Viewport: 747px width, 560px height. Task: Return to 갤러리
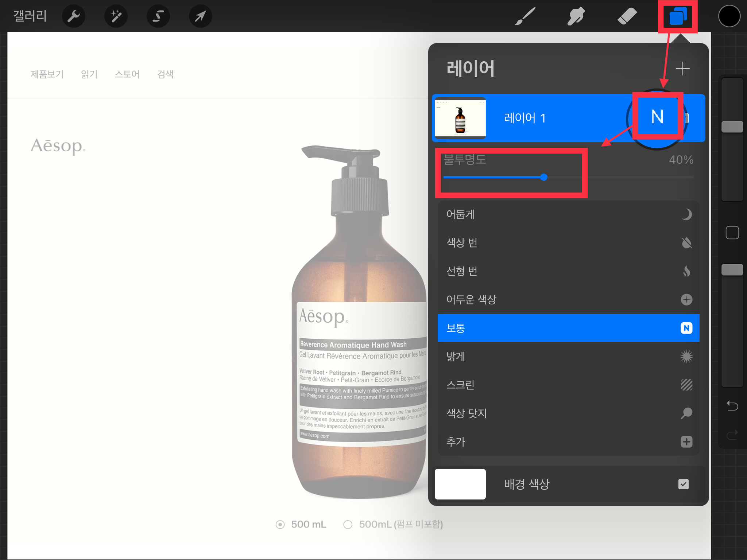30,16
